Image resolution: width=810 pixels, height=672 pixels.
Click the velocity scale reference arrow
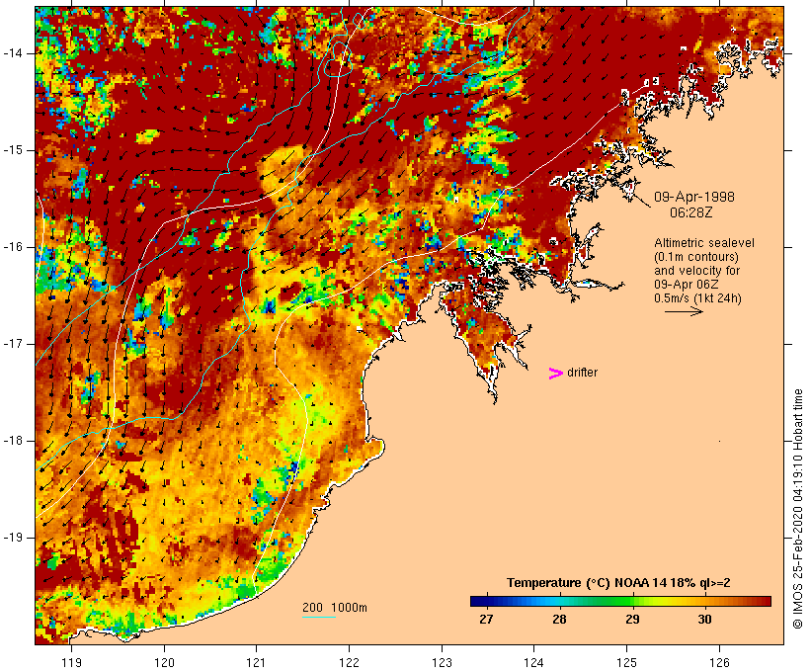click(684, 311)
